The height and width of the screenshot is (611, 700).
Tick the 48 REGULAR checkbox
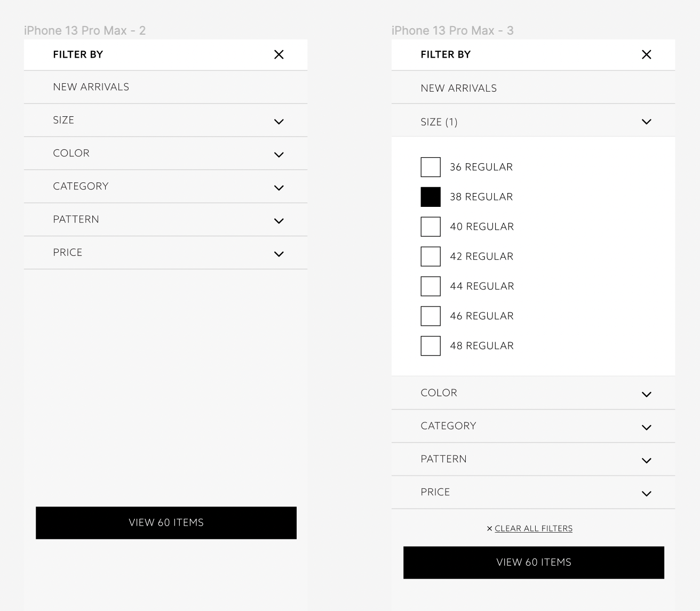[x=431, y=346]
